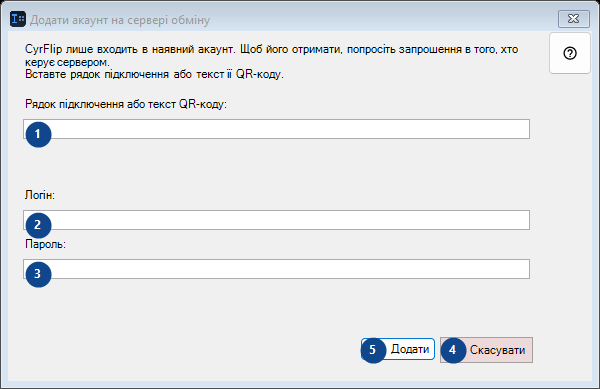Click the line 'CyrFlip лише входить в наявний акаунт'
Viewport: 600px width, 389px height.
(129, 49)
